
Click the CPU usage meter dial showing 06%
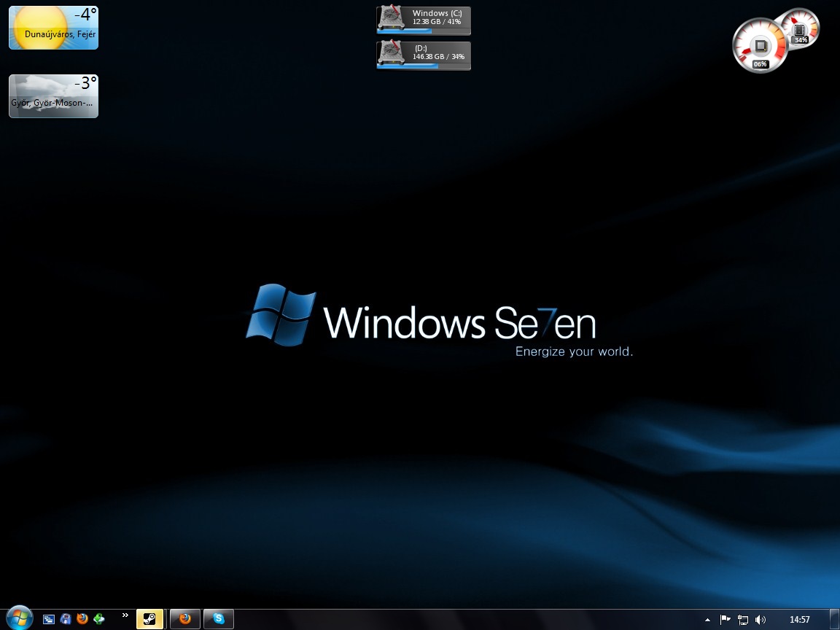click(x=760, y=46)
